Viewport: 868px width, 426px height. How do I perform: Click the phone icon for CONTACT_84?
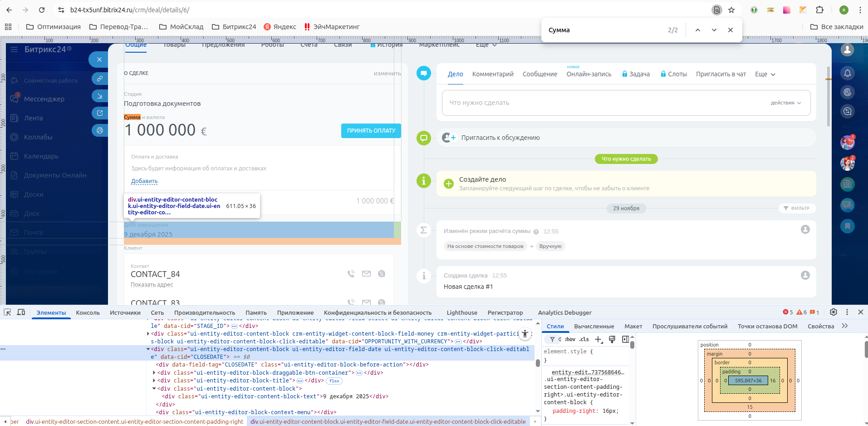351,274
